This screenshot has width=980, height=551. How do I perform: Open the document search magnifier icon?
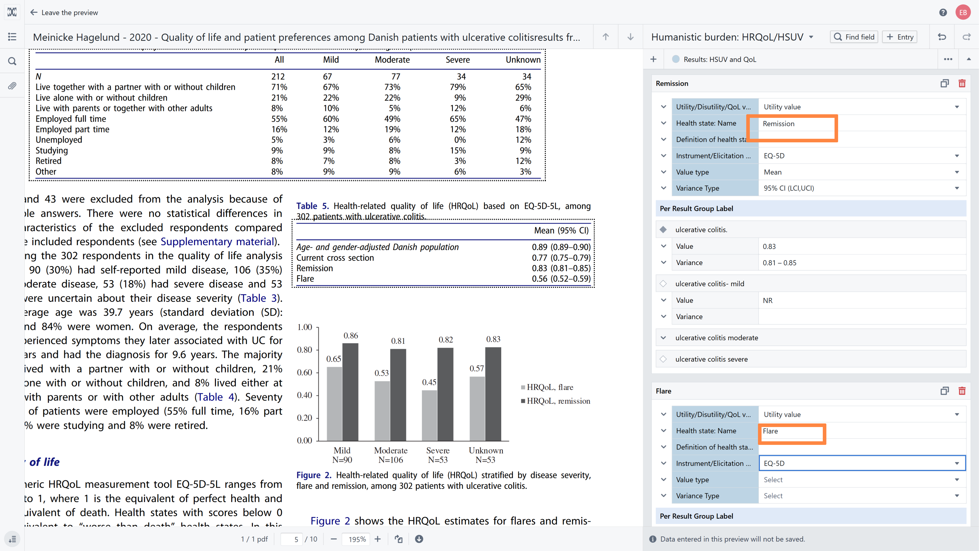pos(12,61)
